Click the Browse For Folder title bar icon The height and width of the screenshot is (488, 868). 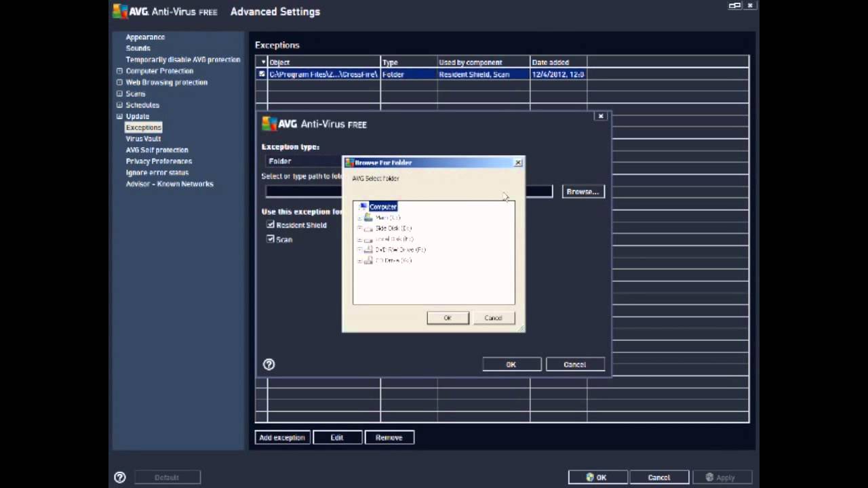[349, 163]
